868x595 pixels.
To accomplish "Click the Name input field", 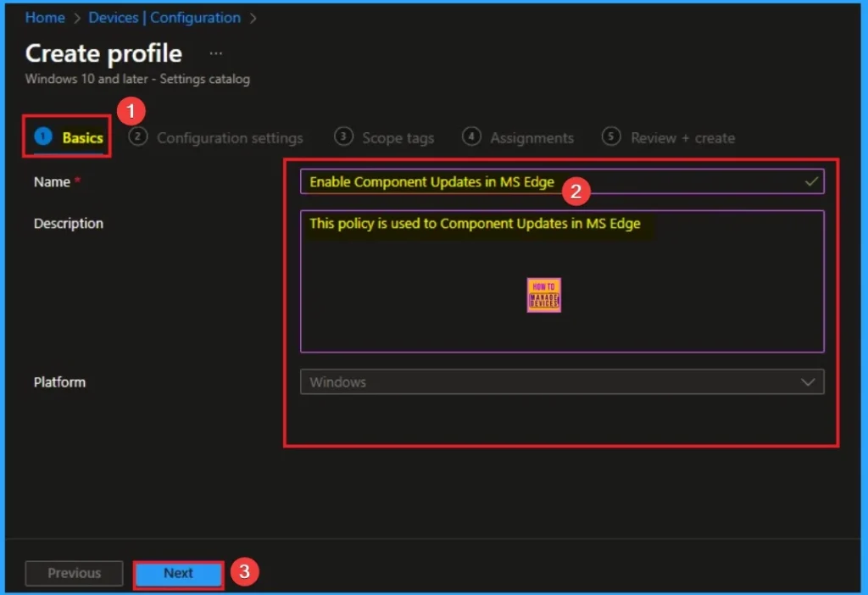I will (x=562, y=181).
